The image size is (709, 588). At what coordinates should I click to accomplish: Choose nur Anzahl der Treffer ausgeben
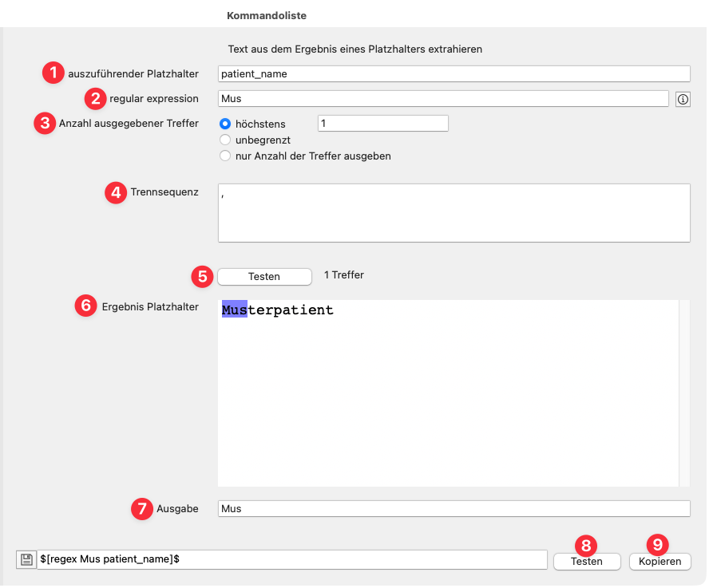[x=225, y=156]
